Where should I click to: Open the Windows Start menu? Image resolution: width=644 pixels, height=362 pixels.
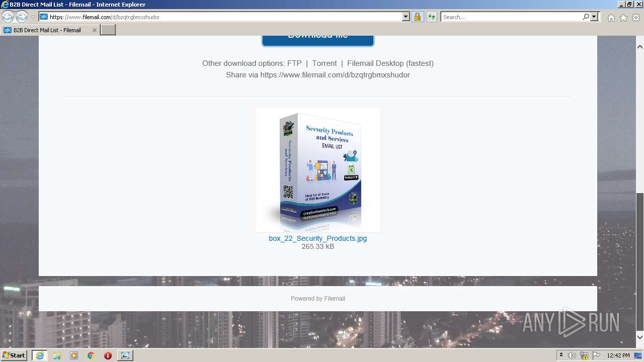[14, 355]
